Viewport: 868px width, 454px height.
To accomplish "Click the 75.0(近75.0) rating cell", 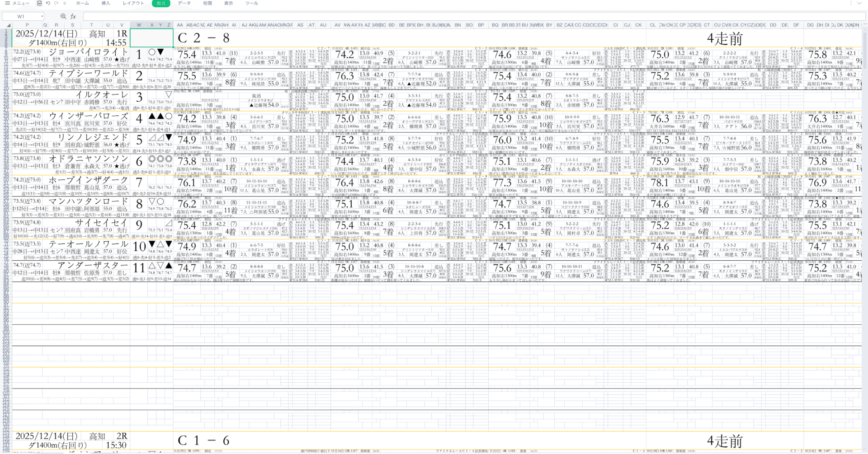I will pos(27,94).
